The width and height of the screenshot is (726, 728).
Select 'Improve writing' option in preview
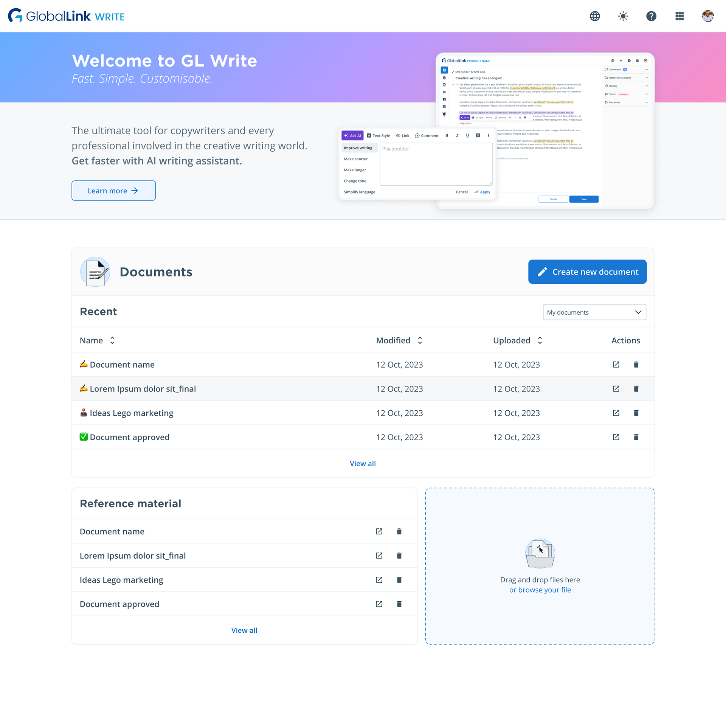pyautogui.click(x=359, y=148)
